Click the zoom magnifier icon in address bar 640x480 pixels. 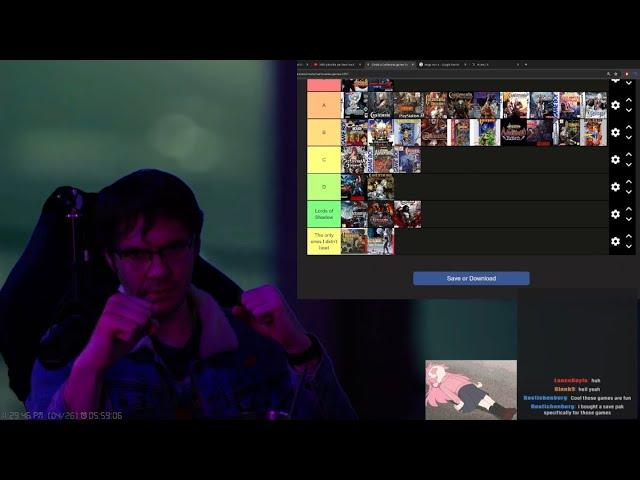(608, 74)
